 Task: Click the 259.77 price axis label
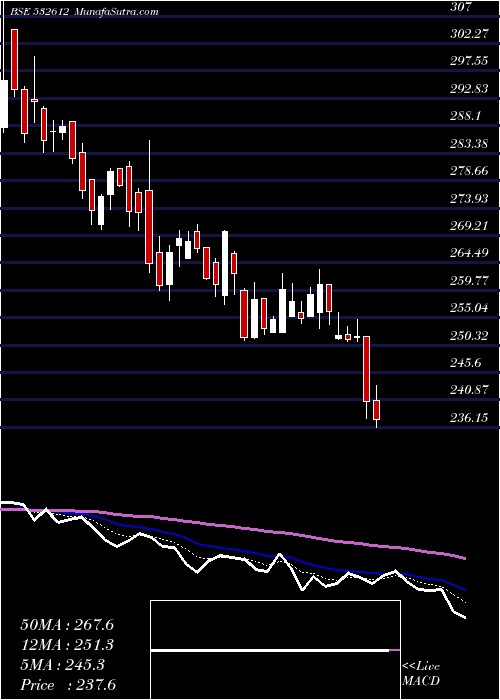[470, 280]
